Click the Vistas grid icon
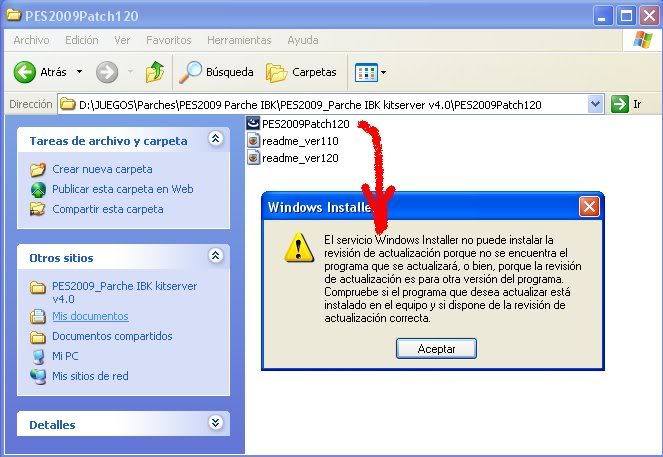The image size is (663, 457). click(366, 72)
